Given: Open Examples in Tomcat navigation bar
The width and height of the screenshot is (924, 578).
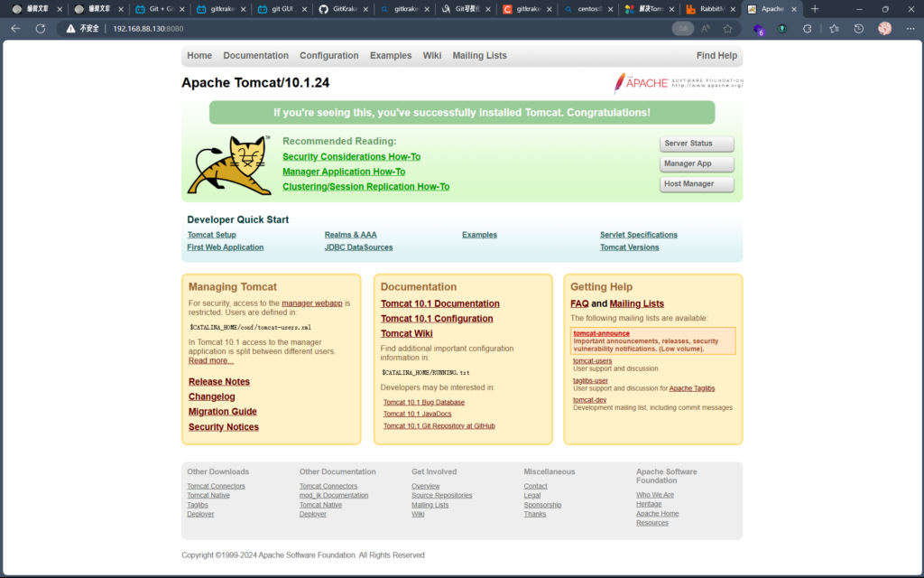Looking at the screenshot, I should pos(391,55).
